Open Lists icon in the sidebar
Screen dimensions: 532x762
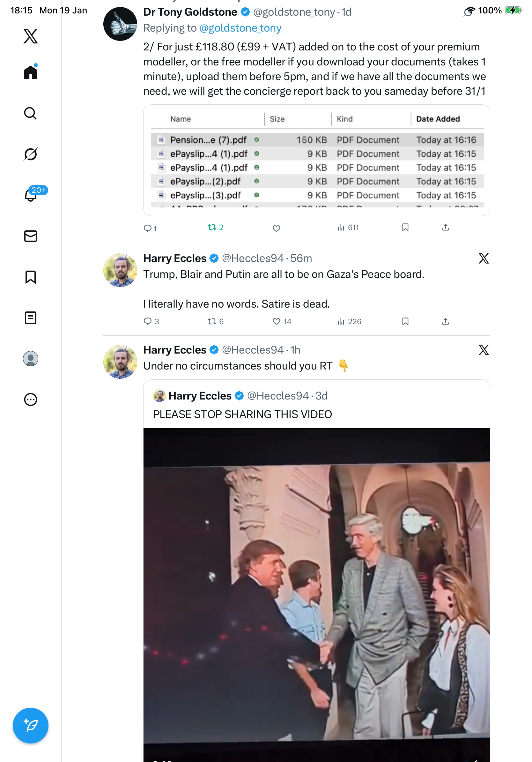(x=31, y=317)
